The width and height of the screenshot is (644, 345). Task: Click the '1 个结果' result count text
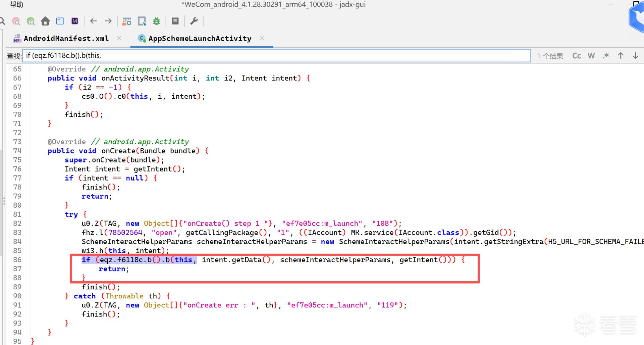[550, 56]
